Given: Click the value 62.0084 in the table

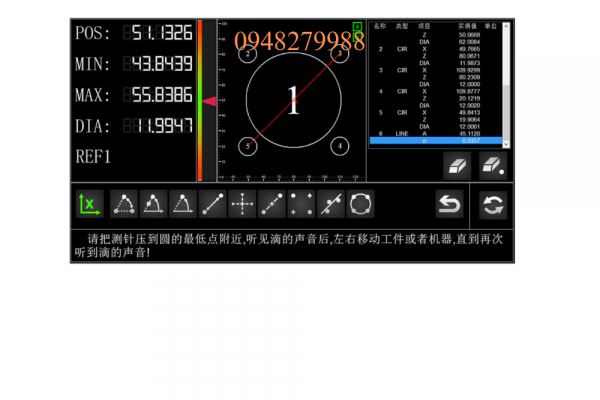Looking at the screenshot, I should (470, 42).
